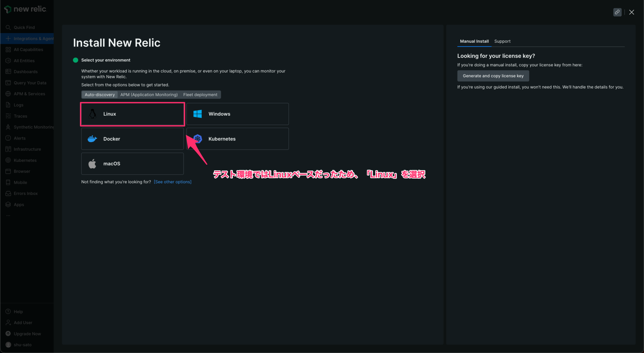Open the Alerts section

click(20, 138)
